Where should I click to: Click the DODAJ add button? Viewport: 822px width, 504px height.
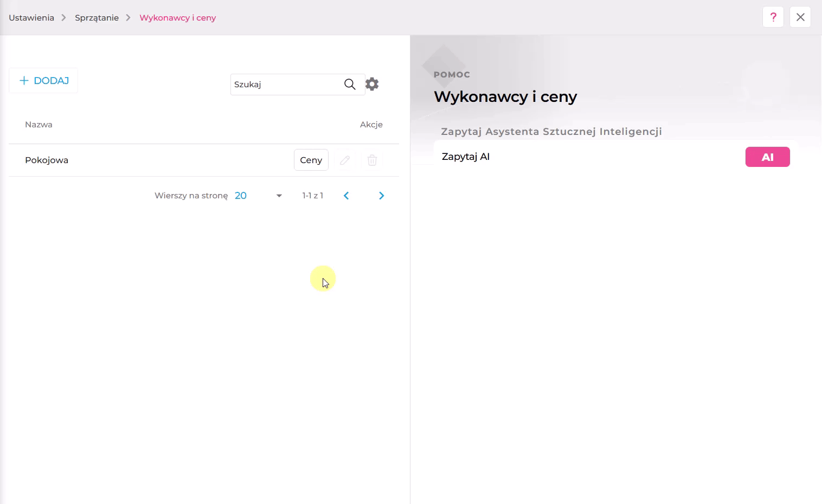[x=43, y=81]
